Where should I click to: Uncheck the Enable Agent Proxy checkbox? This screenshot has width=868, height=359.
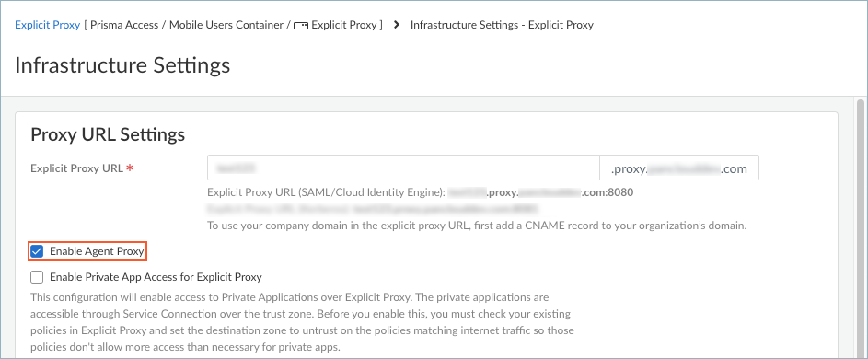click(x=37, y=251)
